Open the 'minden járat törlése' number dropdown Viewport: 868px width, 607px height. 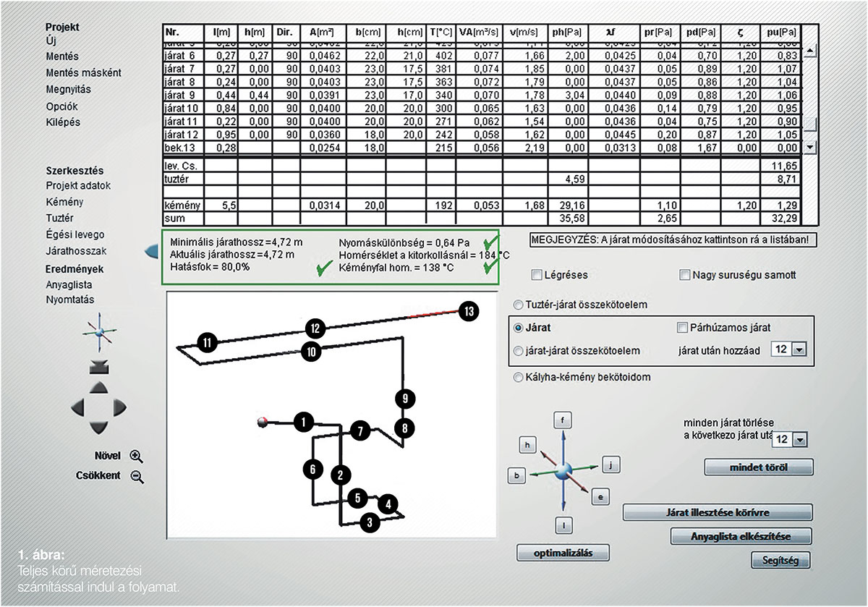tap(799, 439)
